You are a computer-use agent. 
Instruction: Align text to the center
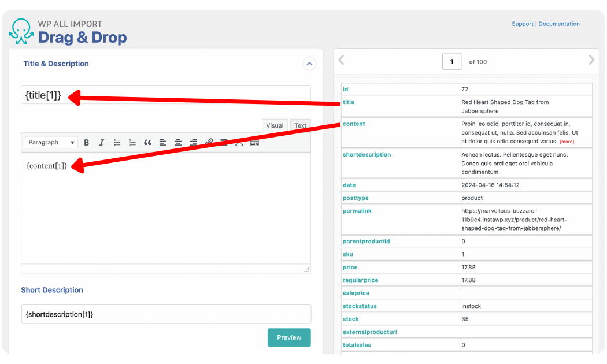[178, 142]
